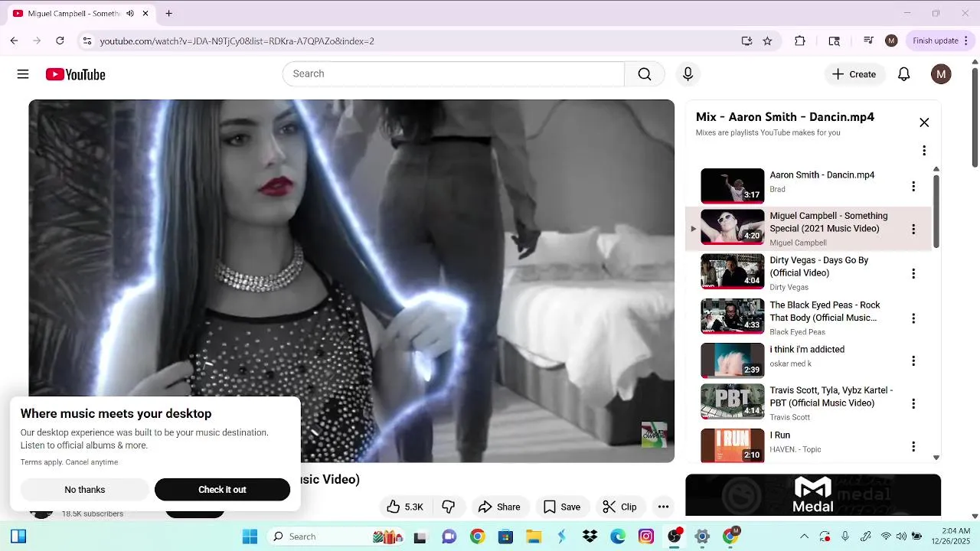Select 'Travis Scott, Tyla, Vybz Kartel - PBT' title
Image resolution: width=980 pixels, height=551 pixels.
point(831,396)
